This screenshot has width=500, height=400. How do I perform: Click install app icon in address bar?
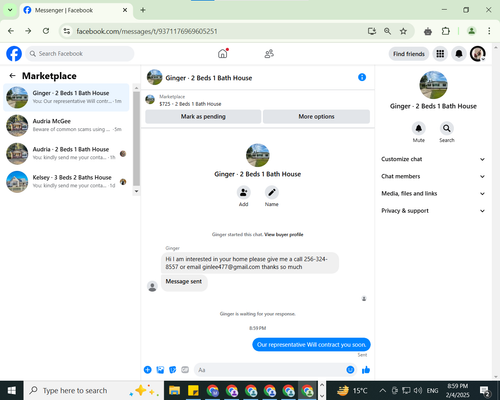pyautogui.click(x=372, y=31)
